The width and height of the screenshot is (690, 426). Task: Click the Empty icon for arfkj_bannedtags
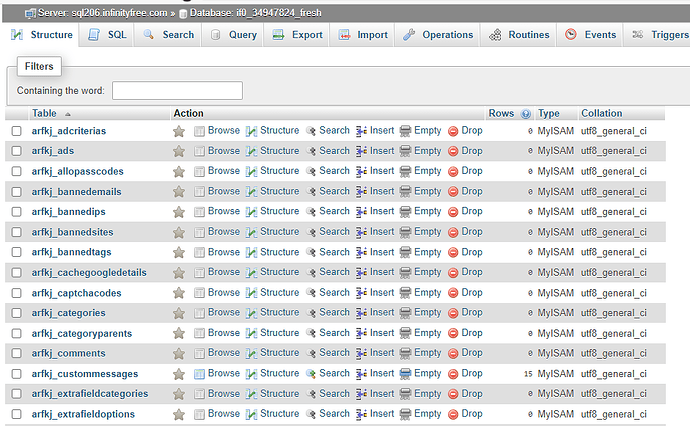[405, 252]
